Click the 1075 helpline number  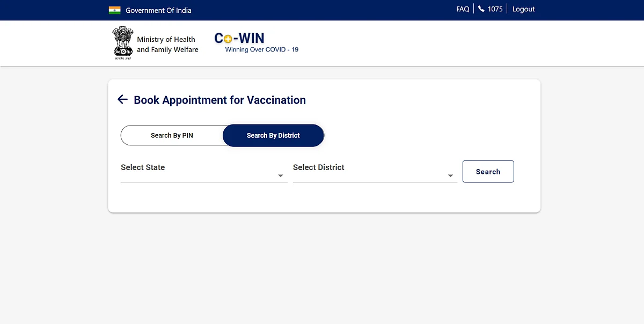point(495,9)
